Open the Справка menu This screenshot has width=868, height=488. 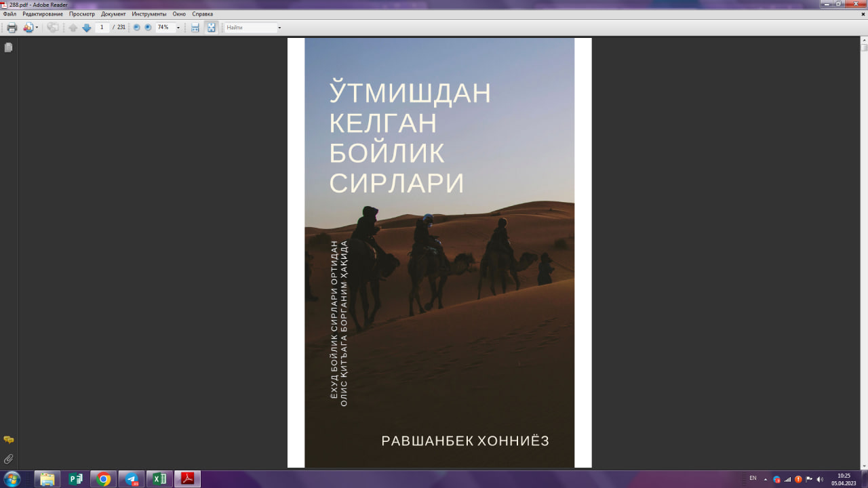(202, 14)
